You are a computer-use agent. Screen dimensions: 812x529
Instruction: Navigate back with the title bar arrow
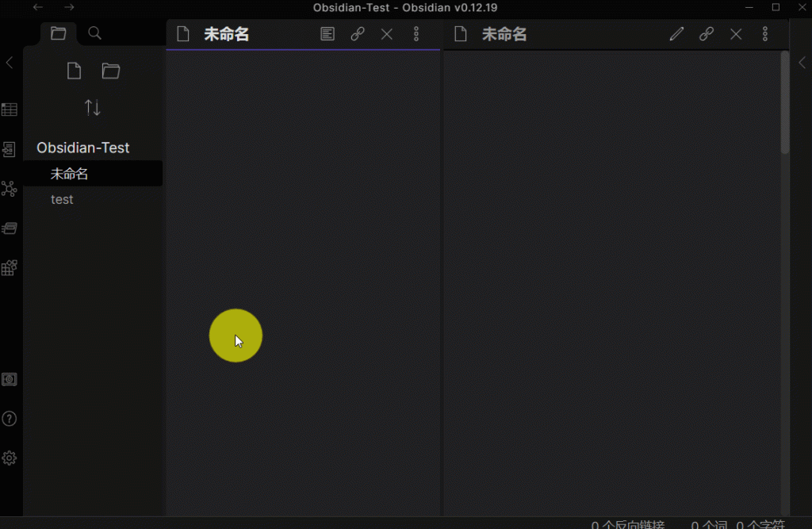(x=38, y=7)
